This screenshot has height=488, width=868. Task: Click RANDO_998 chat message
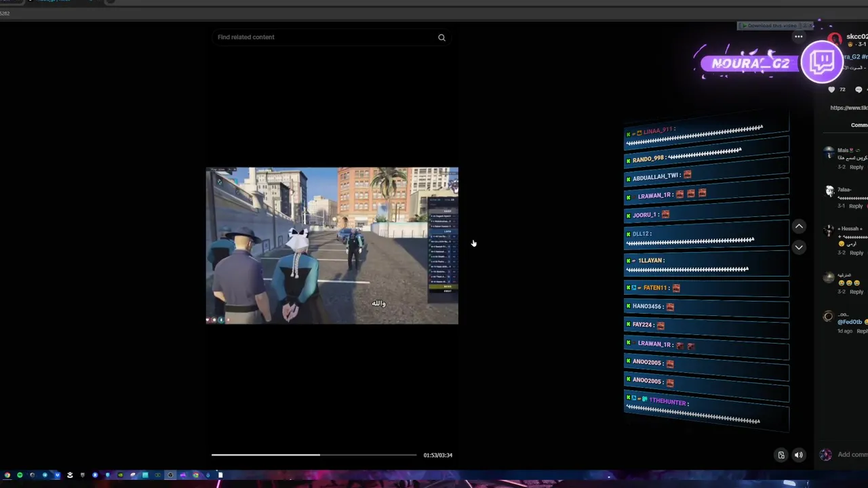tap(706, 157)
